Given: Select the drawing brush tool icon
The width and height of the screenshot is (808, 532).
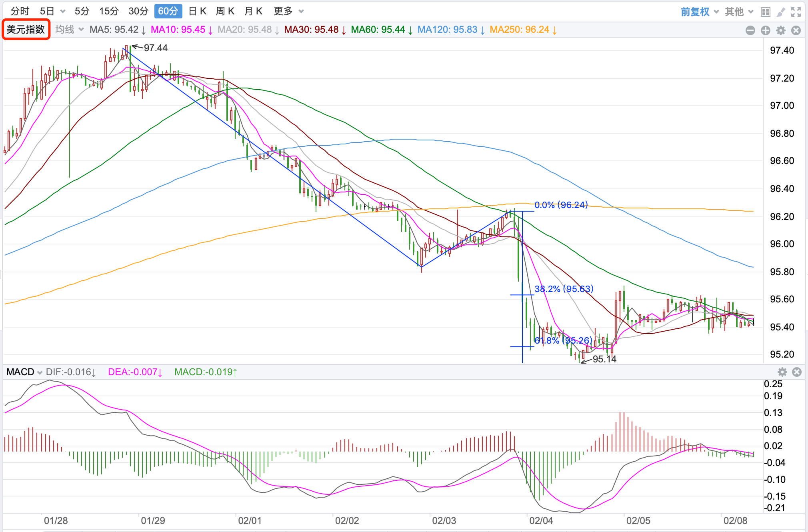Looking at the screenshot, I should 780,12.
